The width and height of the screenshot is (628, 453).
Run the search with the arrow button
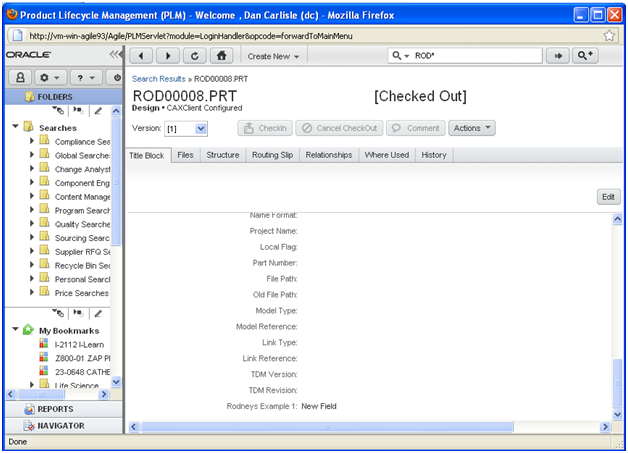coord(558,56)
